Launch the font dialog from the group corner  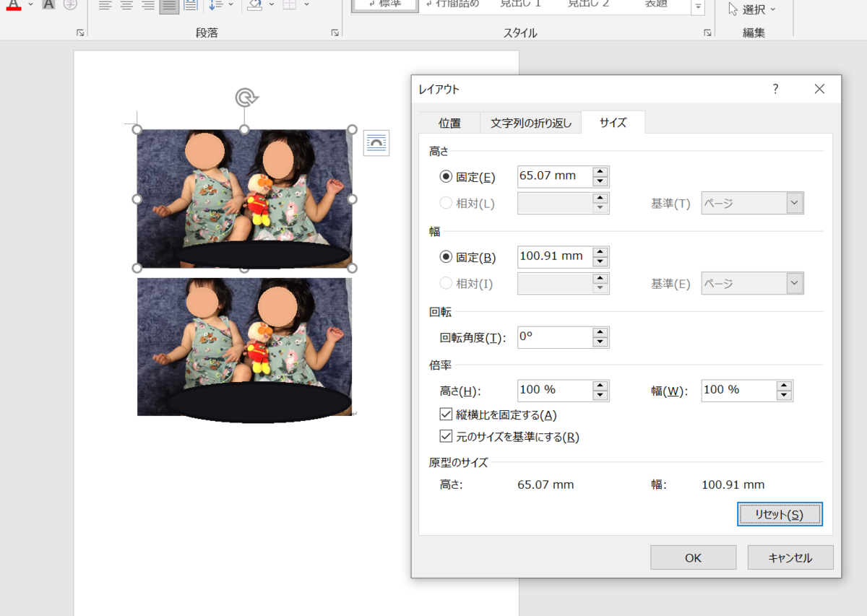pos(79,33)
